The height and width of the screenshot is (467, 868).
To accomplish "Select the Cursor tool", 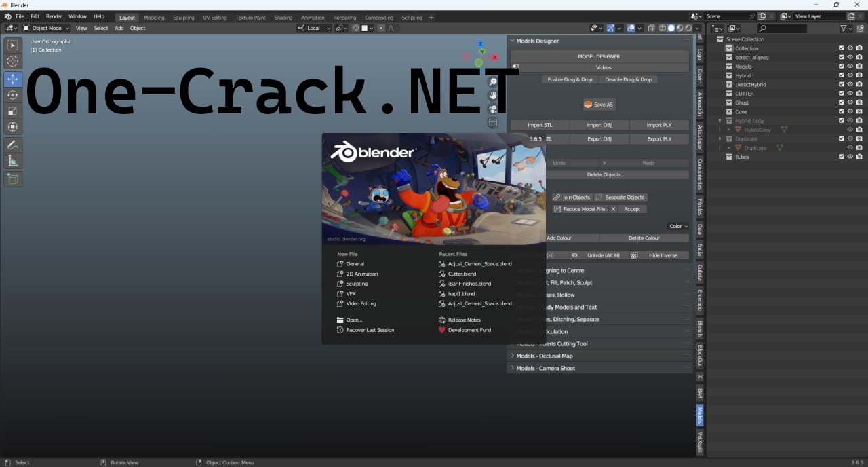I will (12, 62).
